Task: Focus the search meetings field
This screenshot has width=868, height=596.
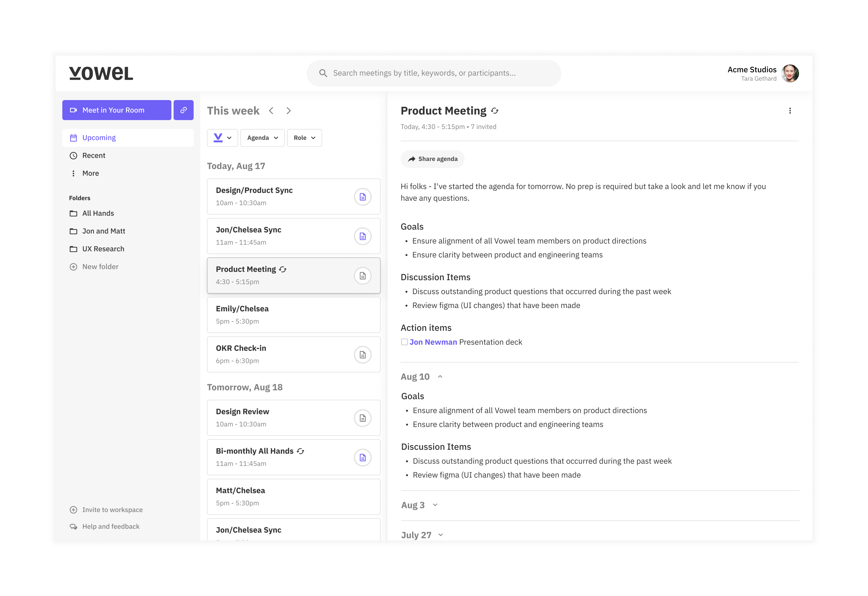Action: (434, 73)
